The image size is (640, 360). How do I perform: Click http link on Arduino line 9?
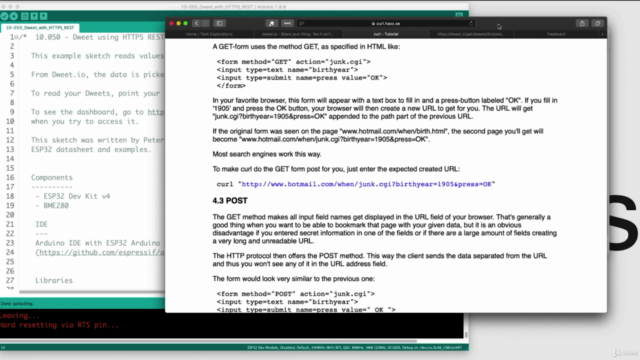point(156,112)
